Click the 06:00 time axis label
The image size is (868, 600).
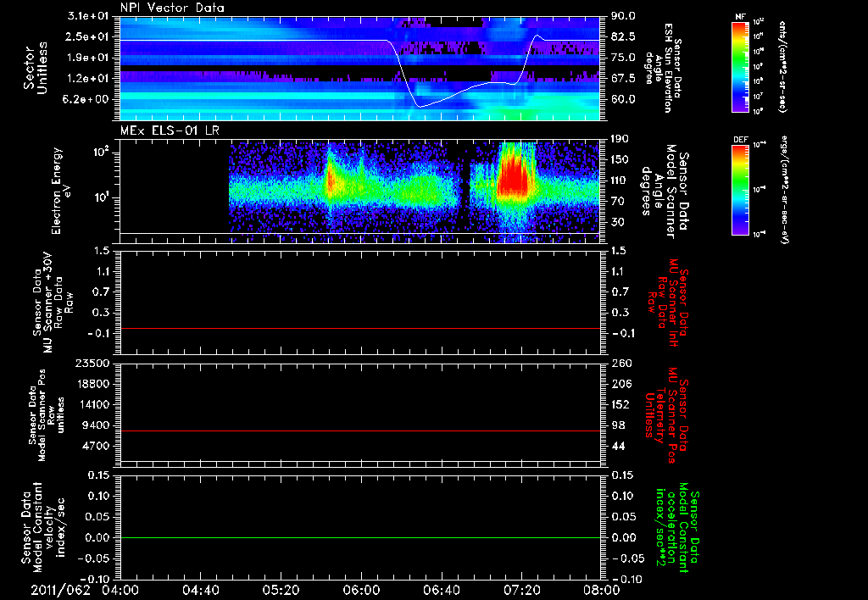(x=361, y=590)
